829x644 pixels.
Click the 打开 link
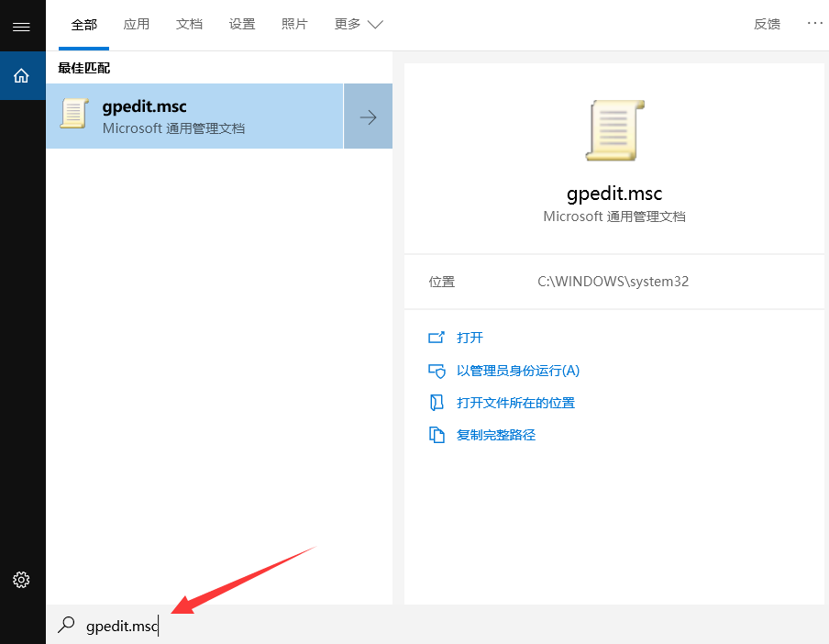[x=470, y=338]
